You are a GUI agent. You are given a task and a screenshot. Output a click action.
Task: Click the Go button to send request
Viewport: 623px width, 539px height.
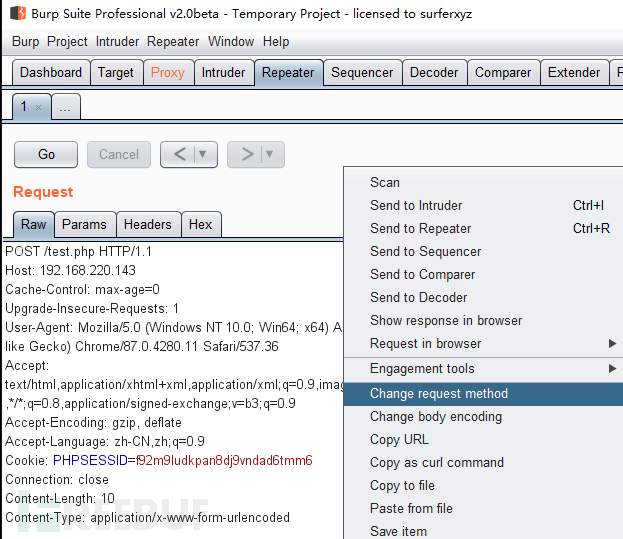point(46,154)
